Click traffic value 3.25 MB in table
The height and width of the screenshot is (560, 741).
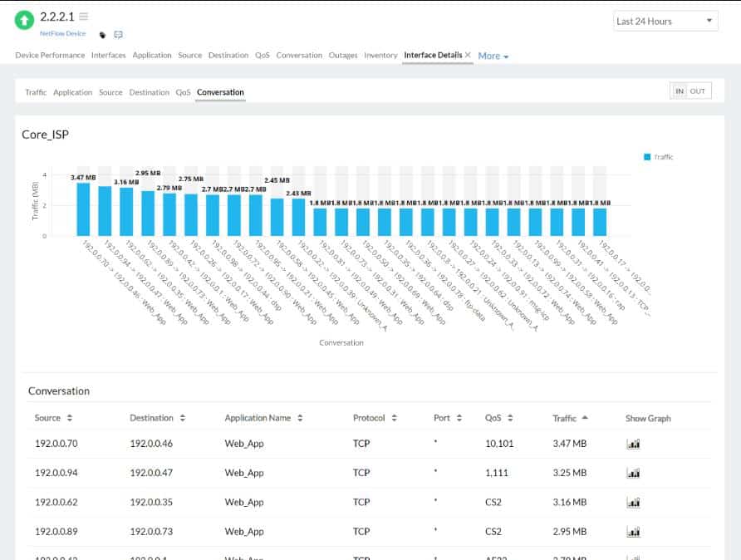569,473
